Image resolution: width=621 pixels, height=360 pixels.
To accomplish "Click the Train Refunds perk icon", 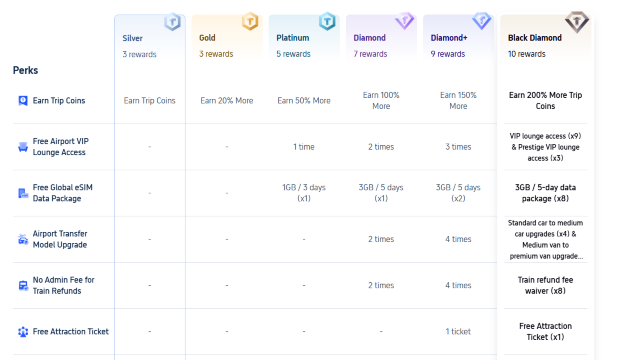I will click(23, 286).
